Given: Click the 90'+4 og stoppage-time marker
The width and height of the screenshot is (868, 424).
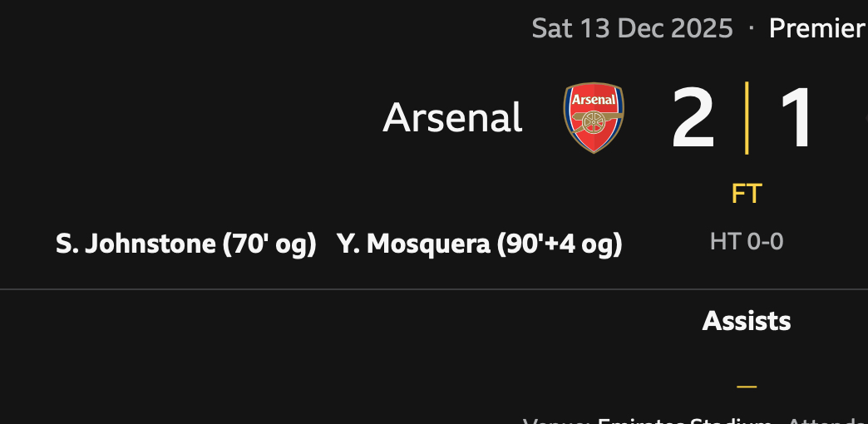Looking at the screenshot, I should (560, 244).
